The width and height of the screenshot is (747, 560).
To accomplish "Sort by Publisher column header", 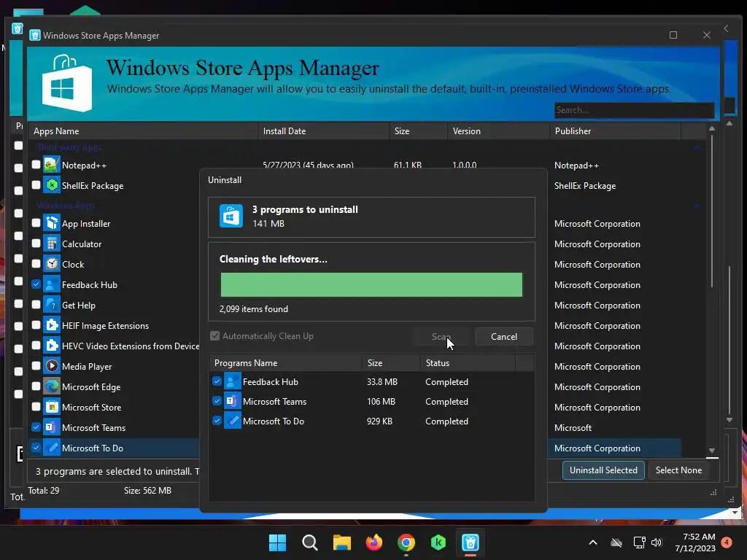I will [615, 131].
